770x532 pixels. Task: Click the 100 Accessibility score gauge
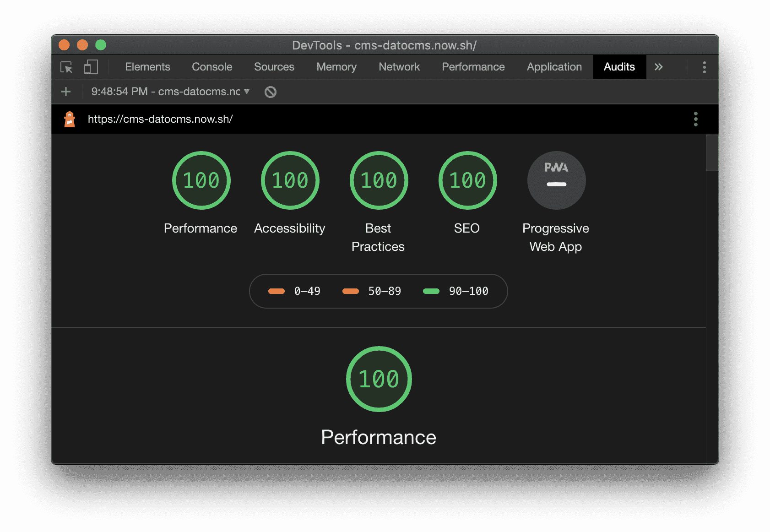pos(290,180)
